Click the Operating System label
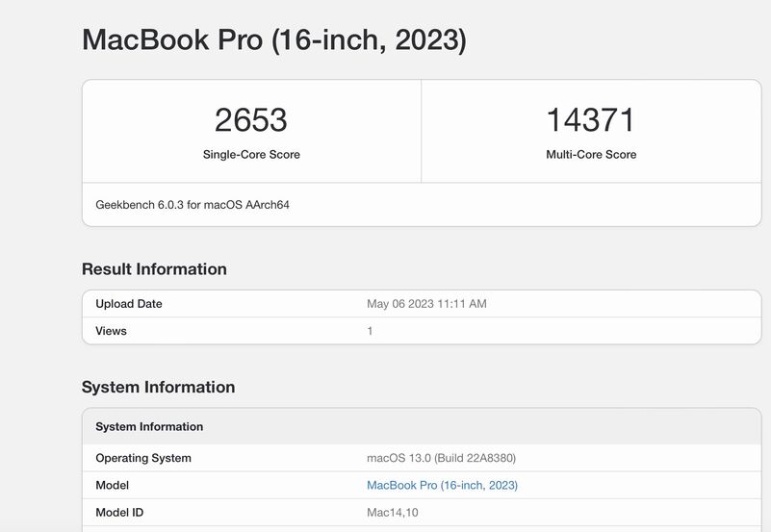The image size is (771, 532). pos(143,458)
